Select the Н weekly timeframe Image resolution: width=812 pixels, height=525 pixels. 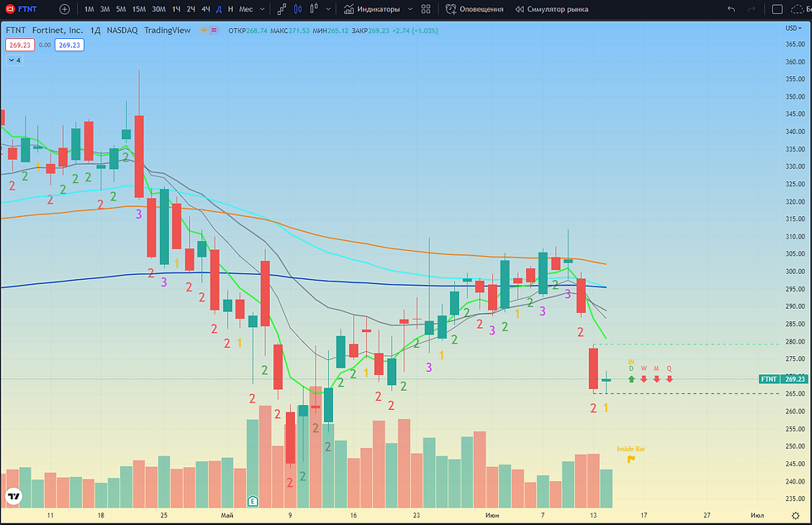click(230, 9)
